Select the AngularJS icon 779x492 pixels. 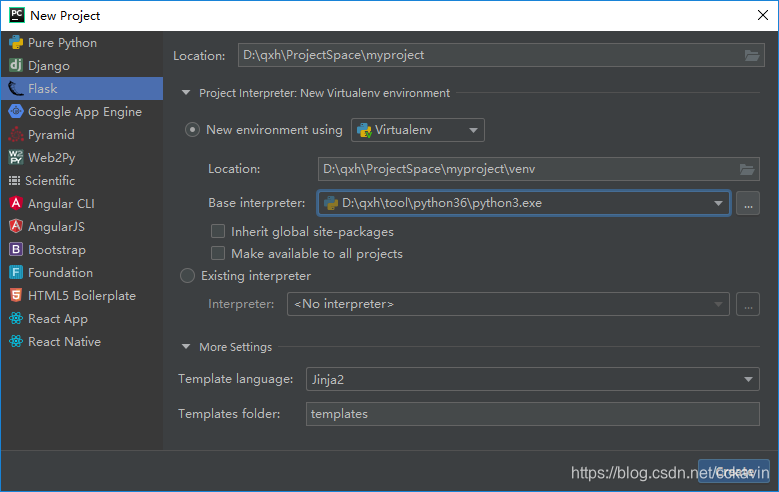(16, 226)
